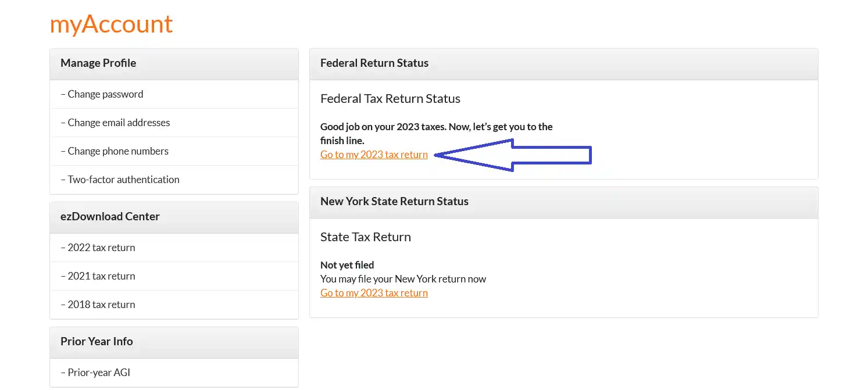Click the State Tax Return subheading

[x=365, y=237]
